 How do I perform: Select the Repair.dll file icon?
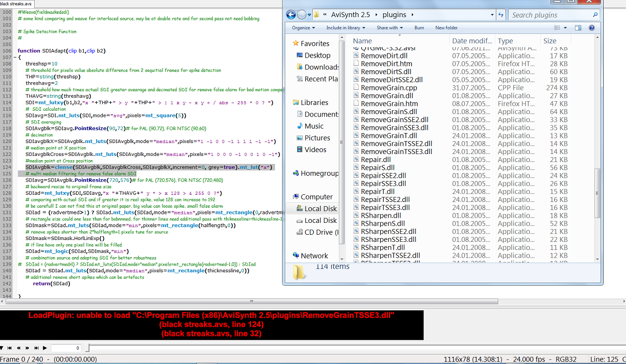[x=356, y=160]
